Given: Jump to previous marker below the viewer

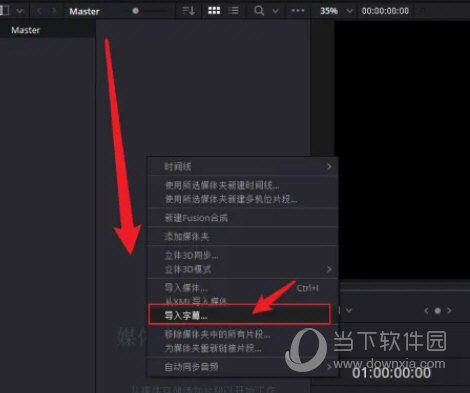Looking at the screenshot, I should tap(426, 311).
